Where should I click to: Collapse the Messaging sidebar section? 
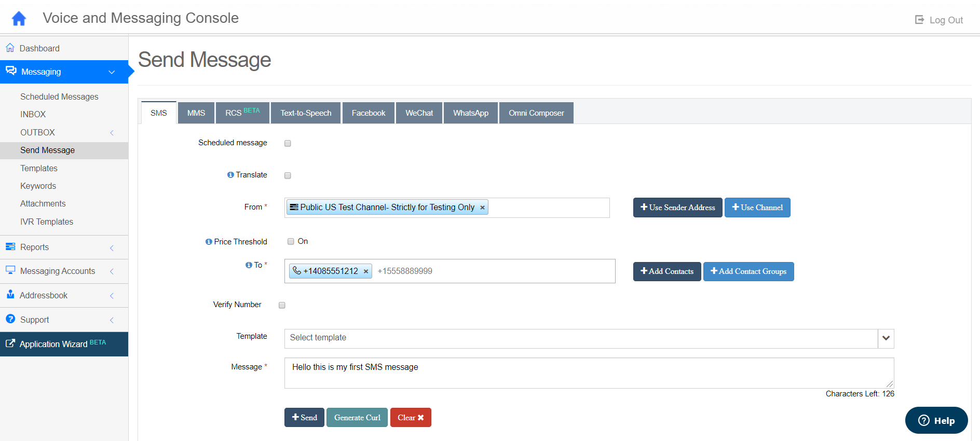112,72
